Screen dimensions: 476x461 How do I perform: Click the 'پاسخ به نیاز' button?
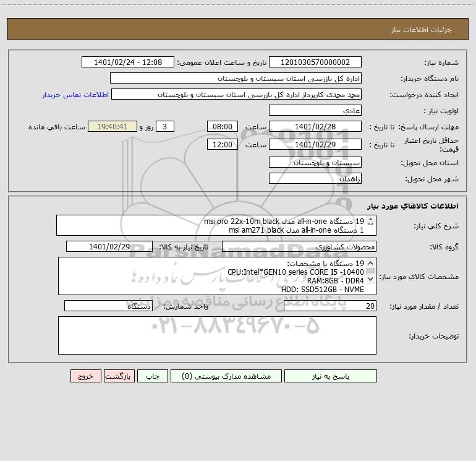331,376
